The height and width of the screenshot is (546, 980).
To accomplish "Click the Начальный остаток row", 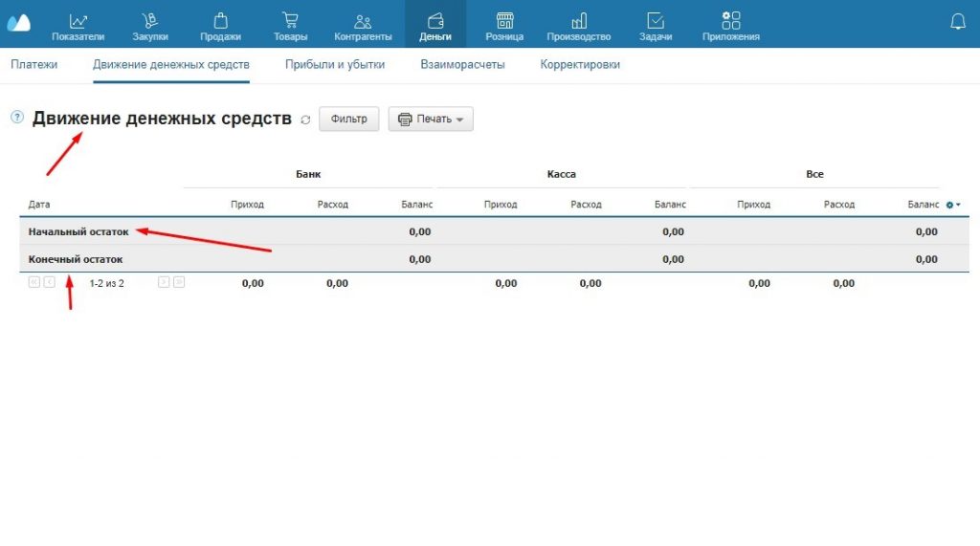I will pyautogui.click(x=495, y=231).
